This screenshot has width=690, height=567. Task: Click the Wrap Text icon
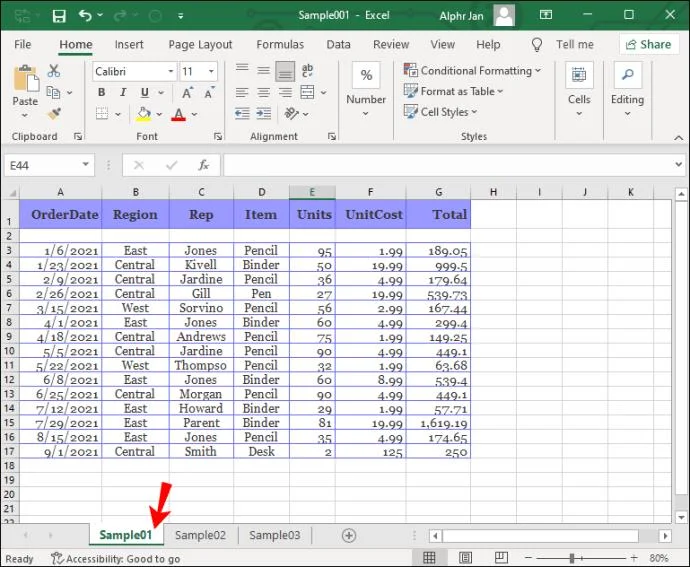tap(307, 70)
